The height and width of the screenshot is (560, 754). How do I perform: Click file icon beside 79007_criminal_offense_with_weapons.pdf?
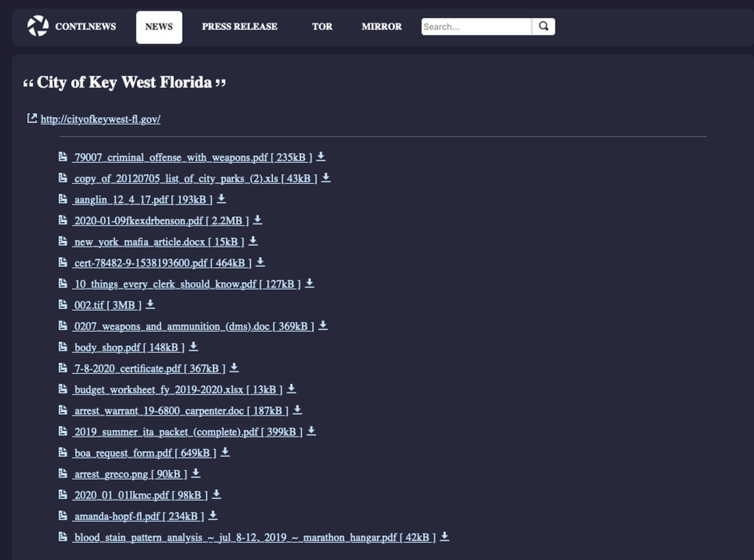click(63, 157)
